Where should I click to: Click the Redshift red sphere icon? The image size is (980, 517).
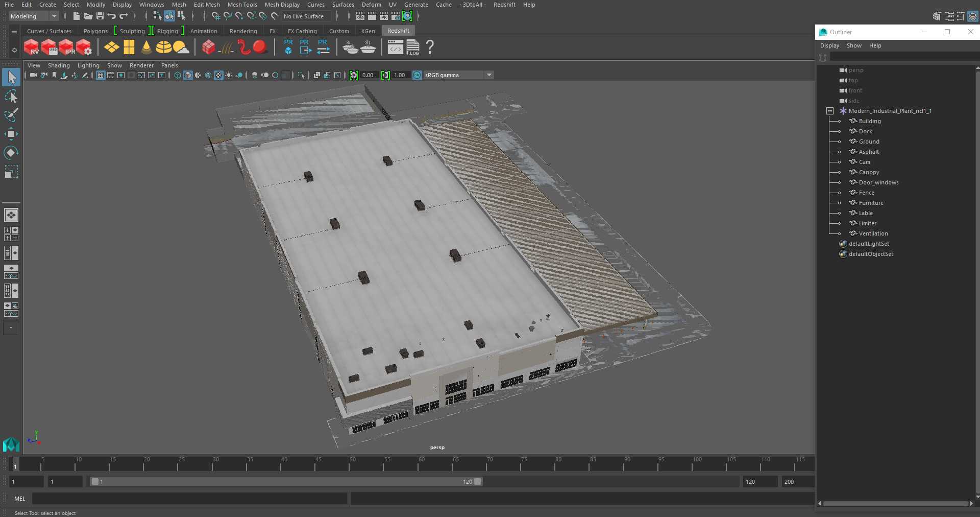tap(260, 47)
